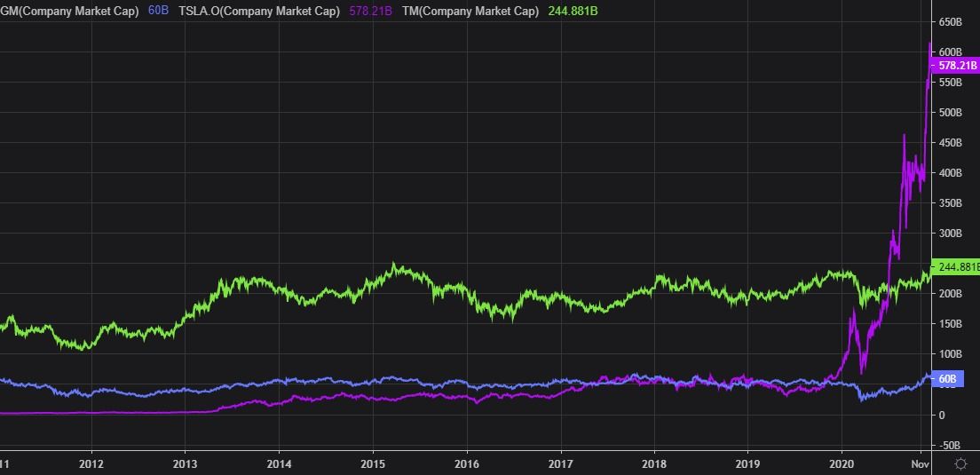
Task: Click the 2020 label on time axis
Action: tap(842, 463)
